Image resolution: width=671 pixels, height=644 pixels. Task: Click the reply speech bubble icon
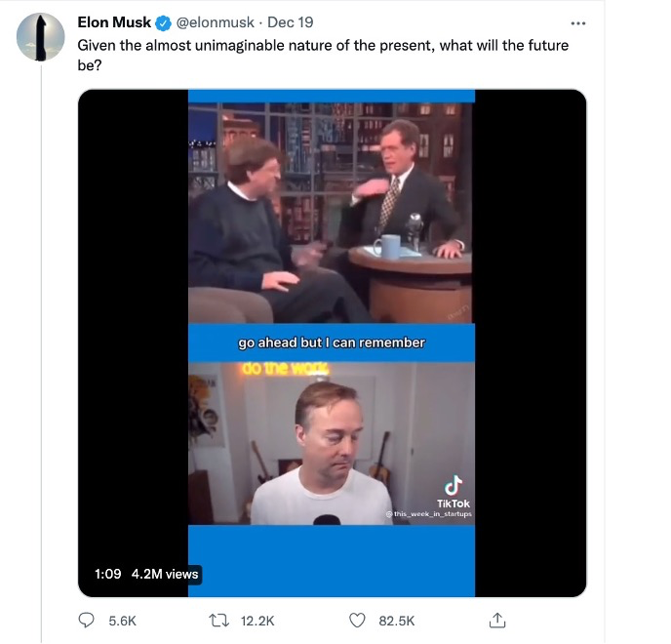(87, 620)
